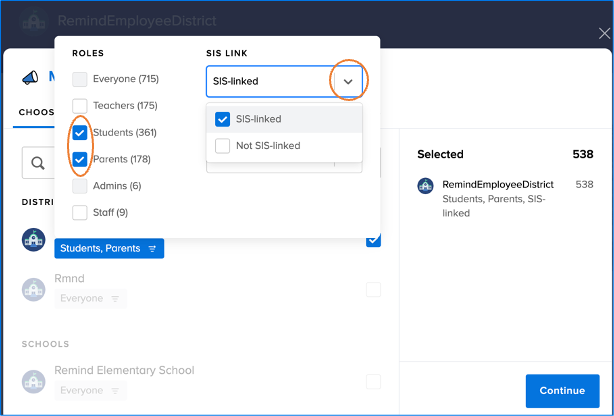Viewport: 614px width, 416px height.
Task: Click the RemindEmployeeDistrict icon in Selected panel
Action: pyautogui.click(x=425, y=185)
